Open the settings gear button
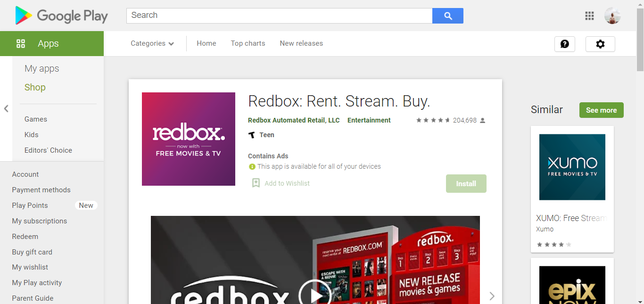The width and height of the screenshot is (644, 304). pos(600,44)
